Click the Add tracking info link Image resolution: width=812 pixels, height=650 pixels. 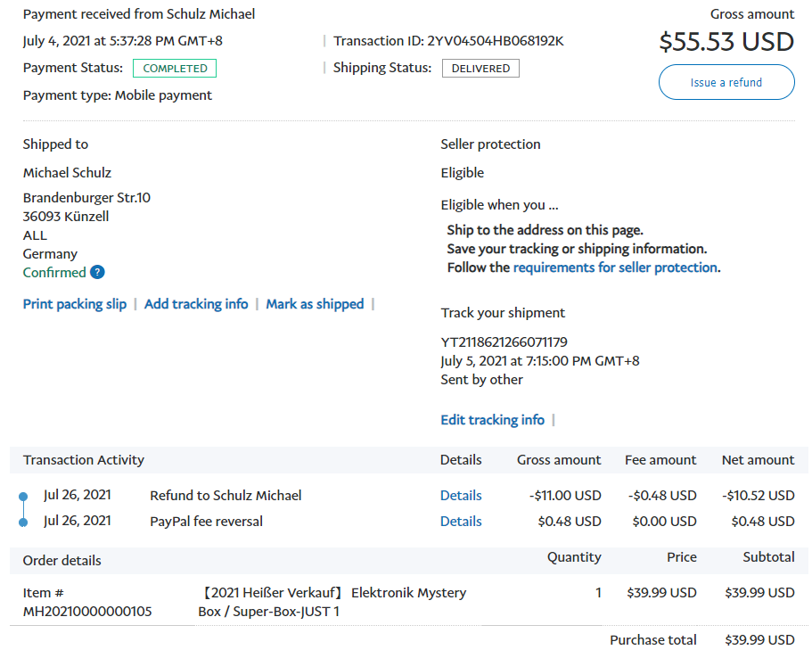pos(196,304)
